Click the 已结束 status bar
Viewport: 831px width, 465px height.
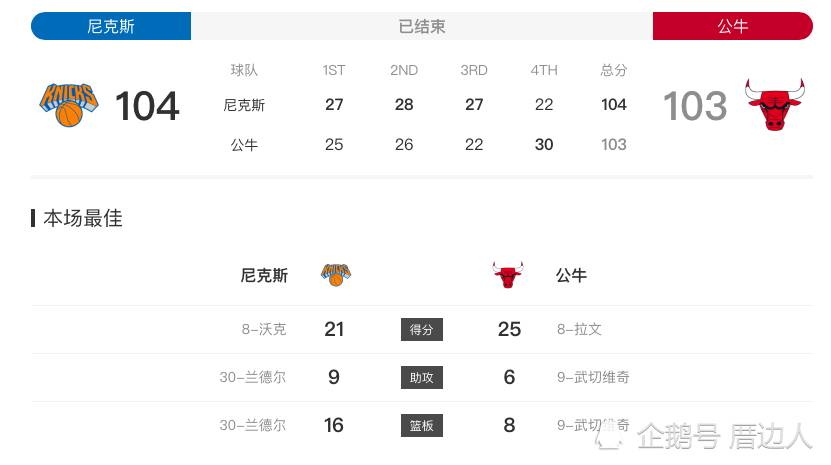tap(422, 26)
